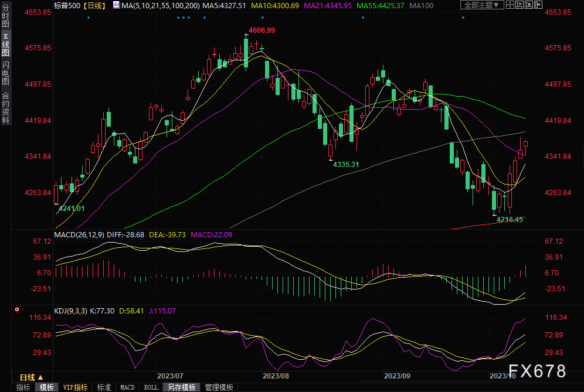
Task: Open the 全部主题 dropdown
Action: click(x=482, y=5)
